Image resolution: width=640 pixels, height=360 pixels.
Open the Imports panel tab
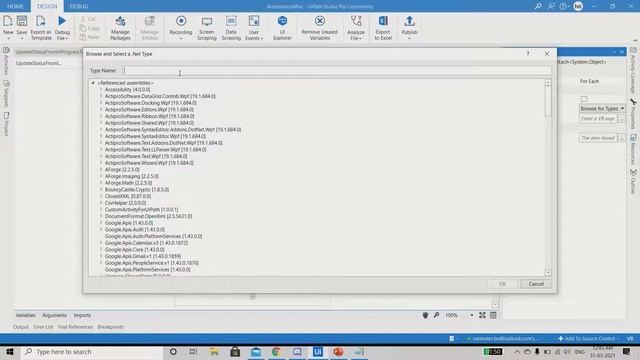[82, 315]
